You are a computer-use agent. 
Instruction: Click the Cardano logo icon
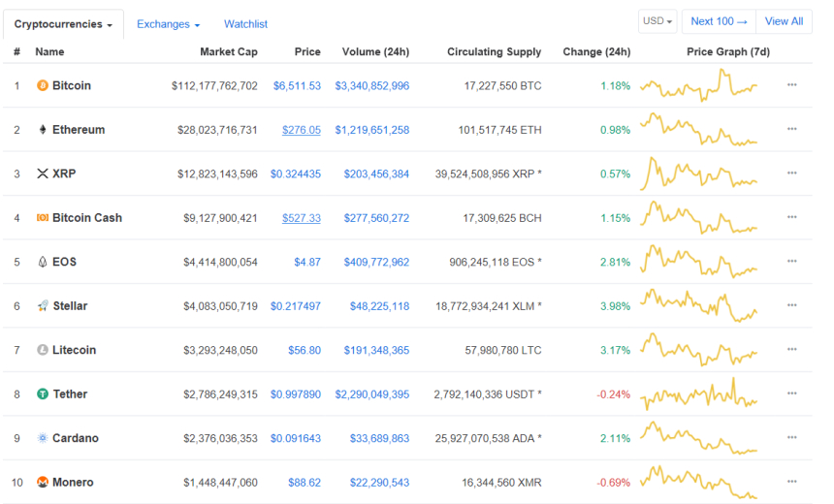(43, 438)
